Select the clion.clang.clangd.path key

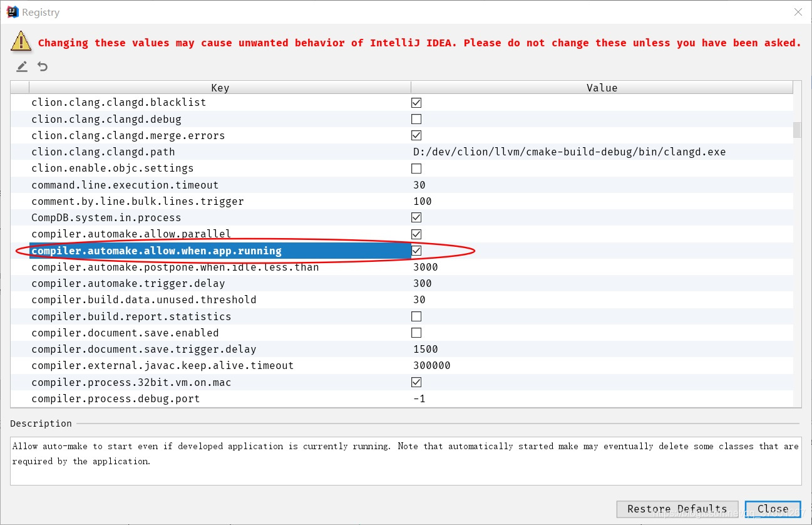103,152
